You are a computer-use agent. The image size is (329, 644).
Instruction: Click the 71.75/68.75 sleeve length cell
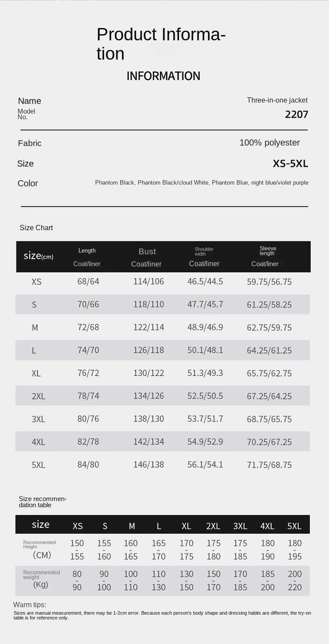click(269, 465)
